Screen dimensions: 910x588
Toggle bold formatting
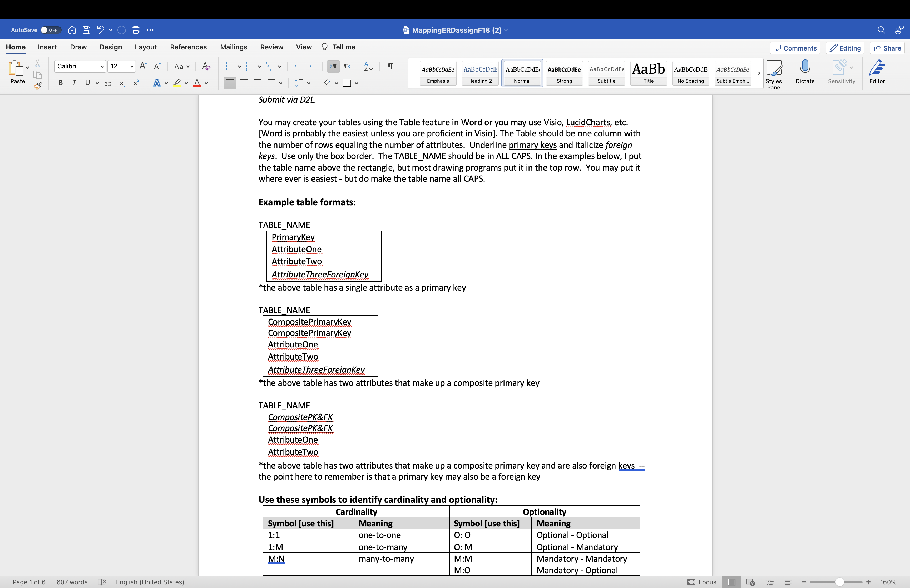click(60, 83)
